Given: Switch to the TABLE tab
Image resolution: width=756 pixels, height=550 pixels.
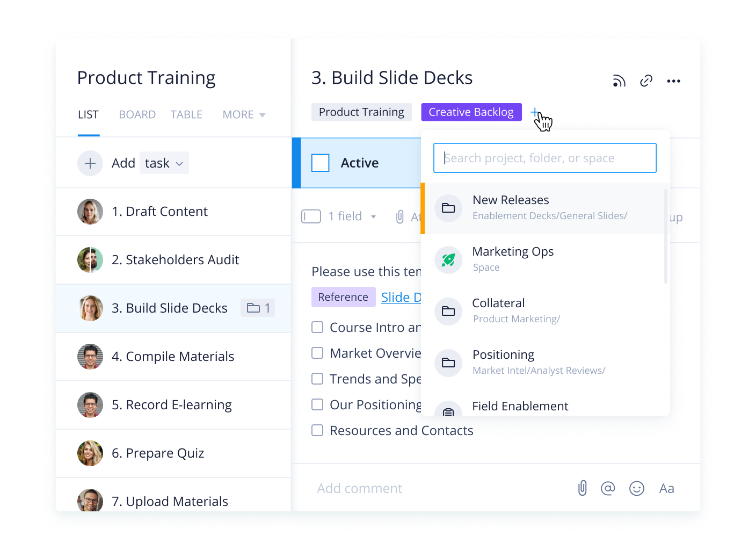Looking at the screenshot, I should [x=186, y=115].
